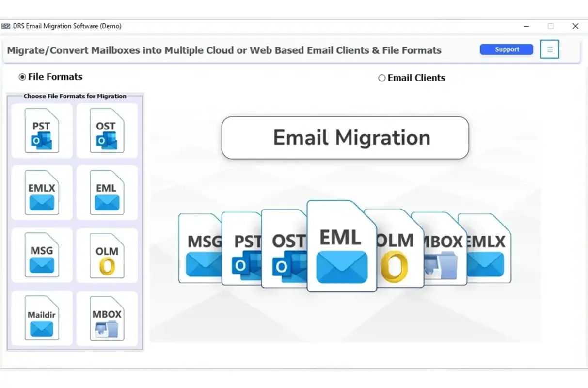This screenshot has height=388, width=588.
Task: Enable Email Clients mode via its radio button
Action: (x=381, y=77)
